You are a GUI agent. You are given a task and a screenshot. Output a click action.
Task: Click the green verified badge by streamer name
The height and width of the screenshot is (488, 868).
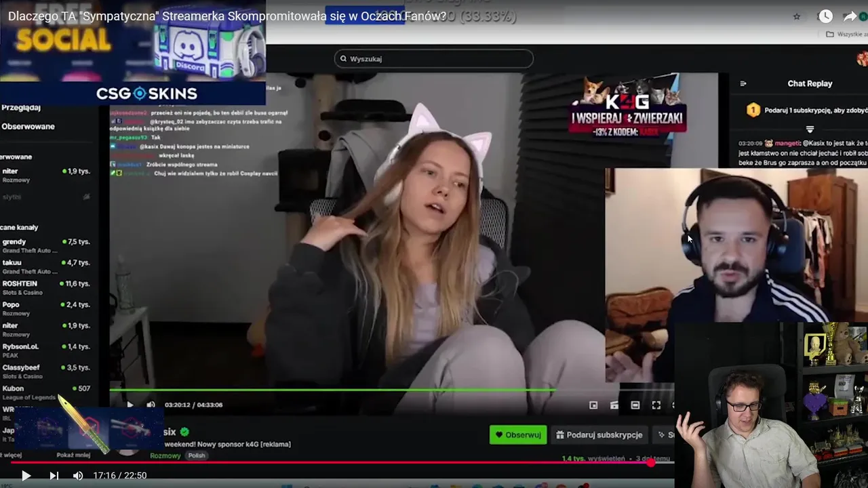(x=184, y=432)
